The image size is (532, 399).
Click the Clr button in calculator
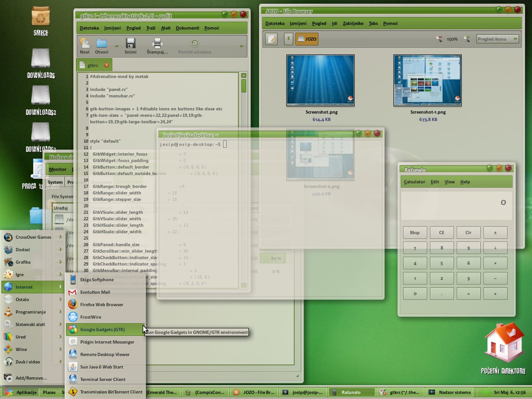[x=468, y=232]
